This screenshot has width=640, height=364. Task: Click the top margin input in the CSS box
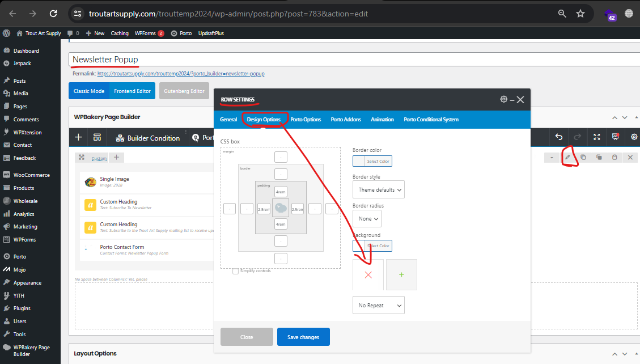(x=281, y=157)
